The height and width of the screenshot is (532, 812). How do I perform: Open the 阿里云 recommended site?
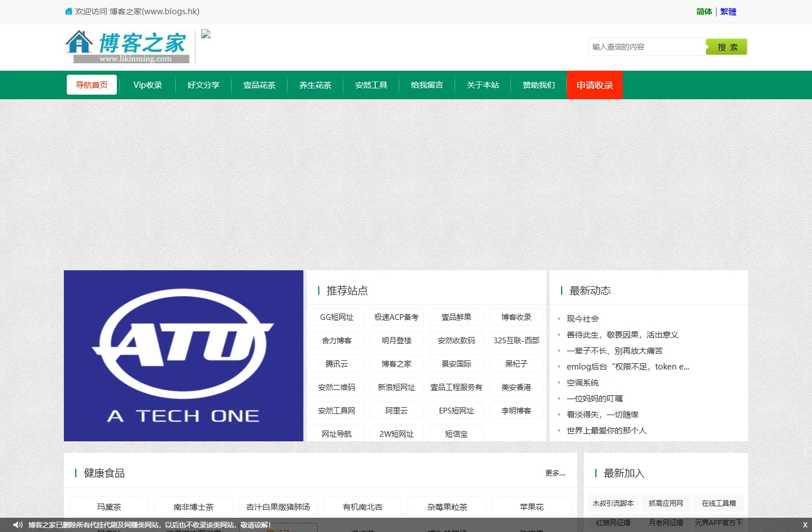(396, 411)
